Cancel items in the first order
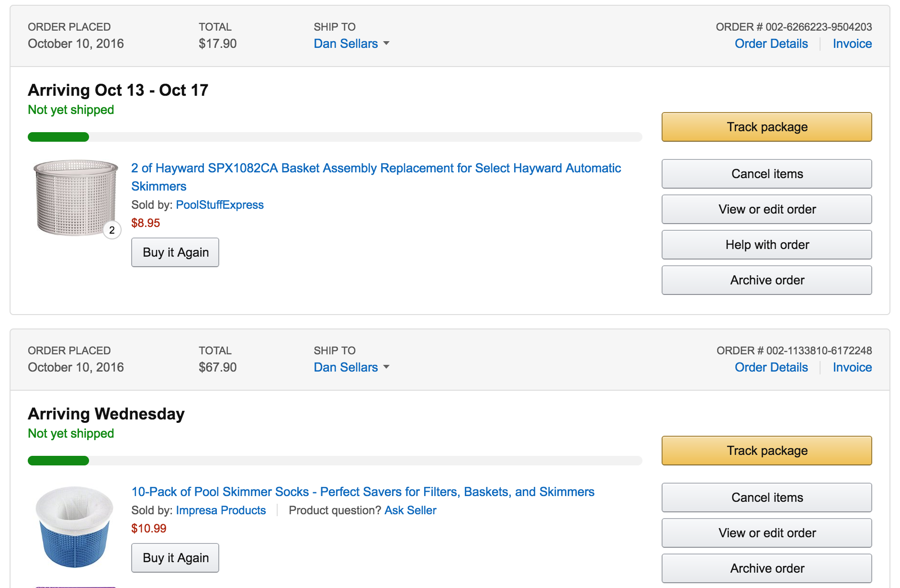Viewport: 900px width, 588px height. [x=766, y=174]
